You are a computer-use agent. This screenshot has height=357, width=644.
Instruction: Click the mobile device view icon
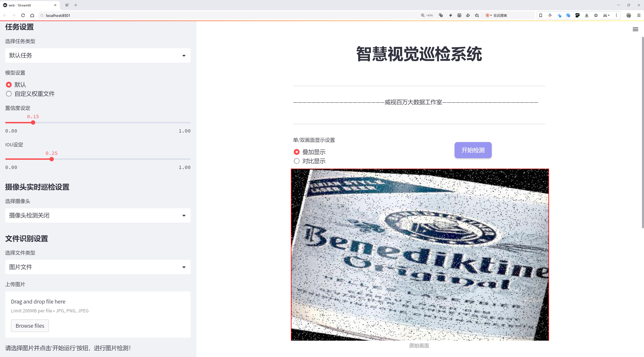coord(541,15)
